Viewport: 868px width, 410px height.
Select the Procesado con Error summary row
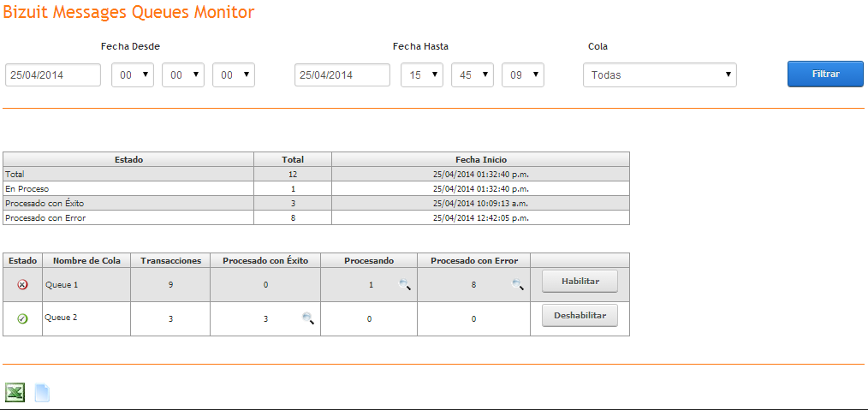click(x=316, y=218)
